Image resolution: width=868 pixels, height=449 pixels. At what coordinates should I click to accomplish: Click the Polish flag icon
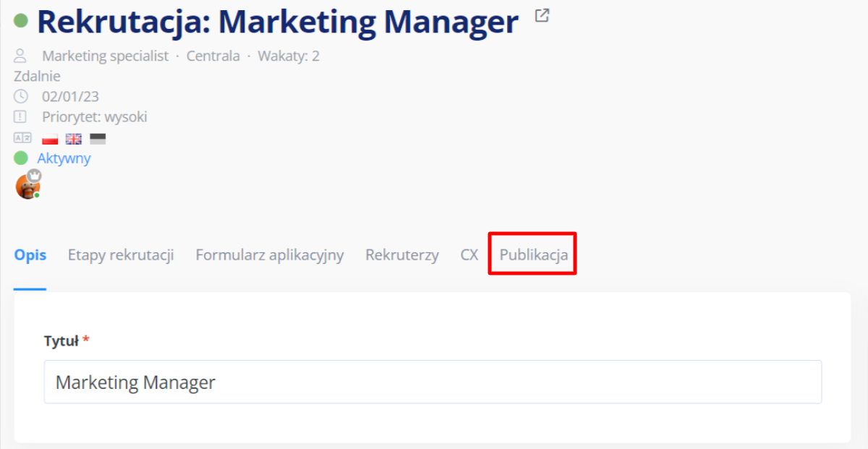coord(50,138)
